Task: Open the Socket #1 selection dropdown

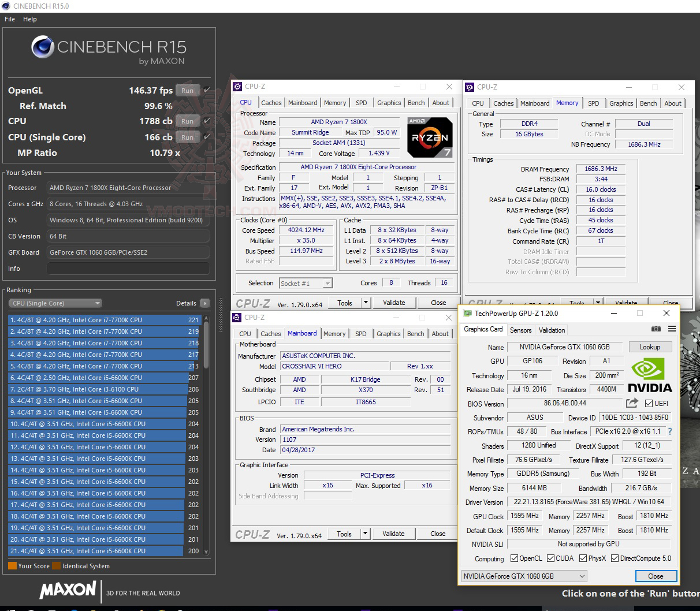Action: (x=306, y=284)
